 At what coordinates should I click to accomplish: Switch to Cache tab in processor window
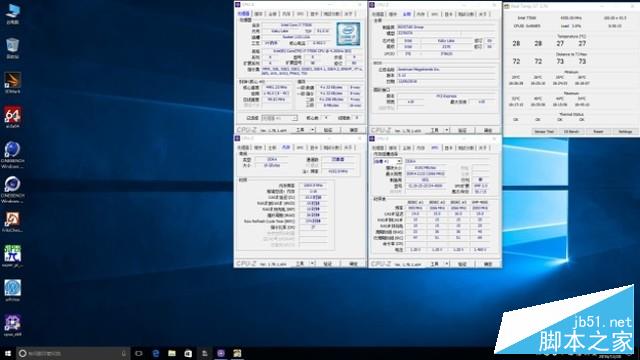259,14
